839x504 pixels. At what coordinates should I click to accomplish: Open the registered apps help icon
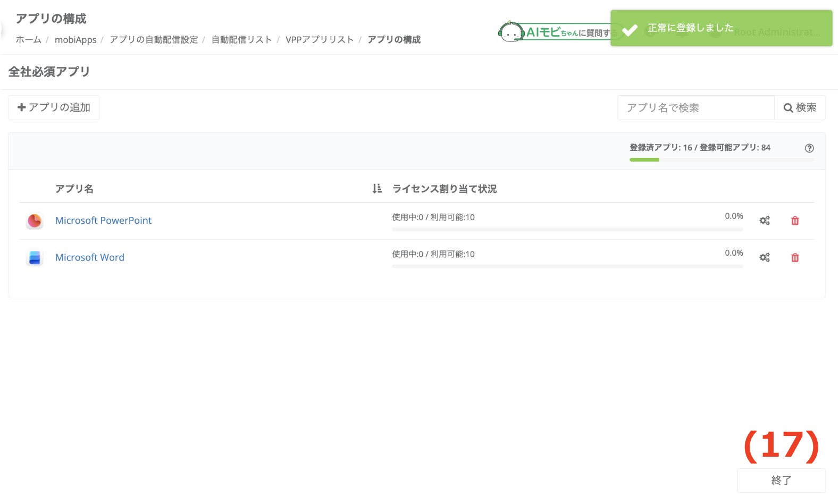809,148
